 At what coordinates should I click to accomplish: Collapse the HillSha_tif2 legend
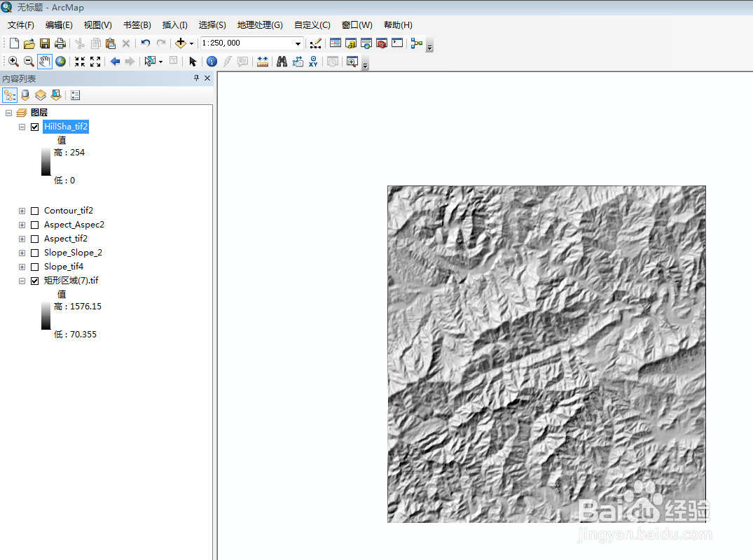click(x=22, y=127)
